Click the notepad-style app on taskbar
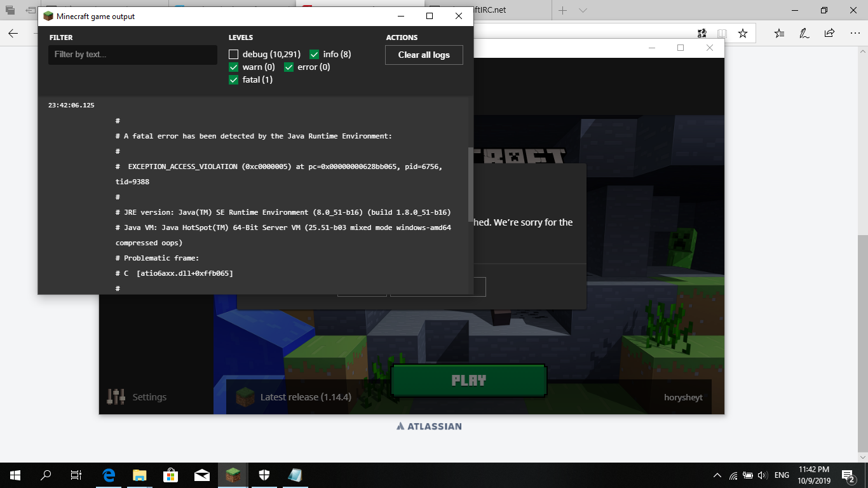The height and width of the screenshot is (488, 868). [x=295, y=475]
